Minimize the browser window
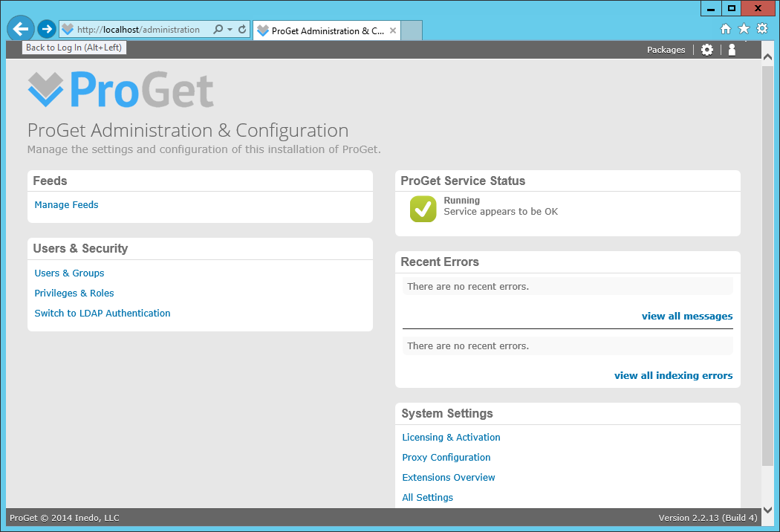Screen dimensions: 780x532 pyautogui.click(x=711, y=8)
